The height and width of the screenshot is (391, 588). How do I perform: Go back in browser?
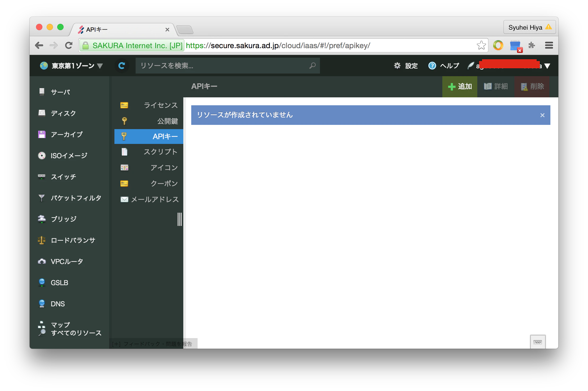[x=39, y=46]
